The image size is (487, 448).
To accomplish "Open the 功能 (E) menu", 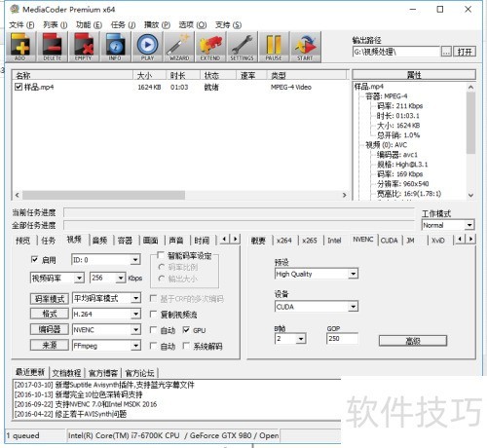I will 89,24.
